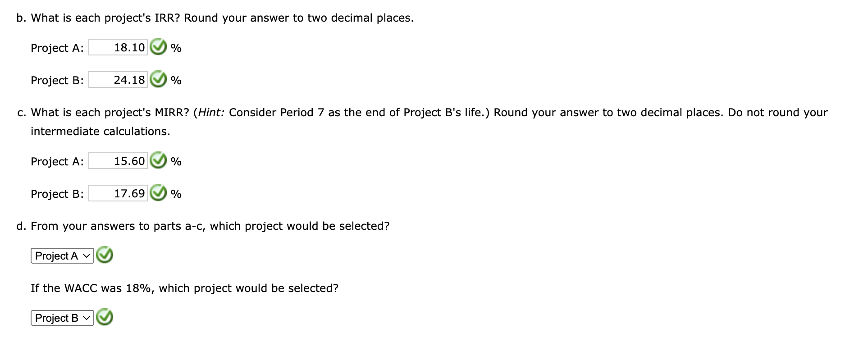
Task: Open the Project B dropdown for the 18% WACC question
Action: point(62,317)
